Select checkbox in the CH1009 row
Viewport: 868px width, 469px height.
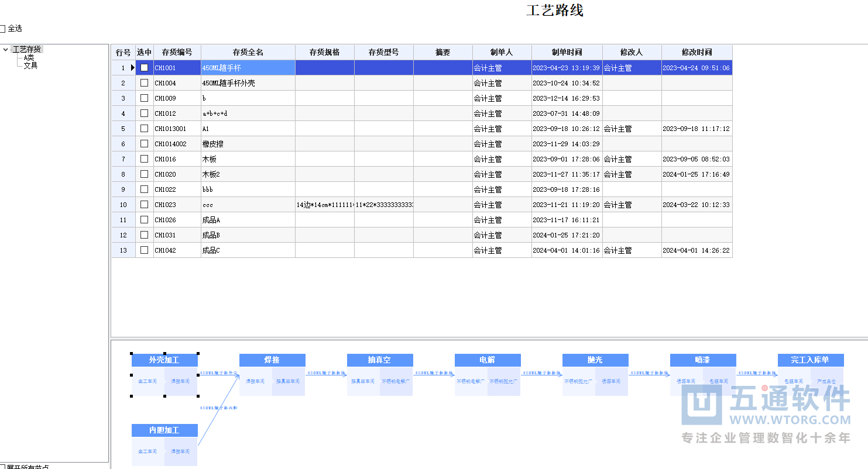tap(144, 98)
